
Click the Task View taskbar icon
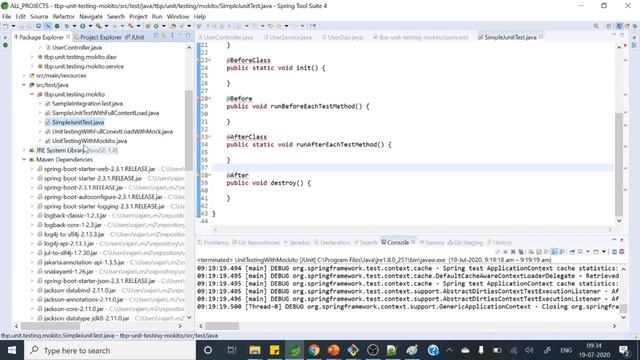pos(232,350)
